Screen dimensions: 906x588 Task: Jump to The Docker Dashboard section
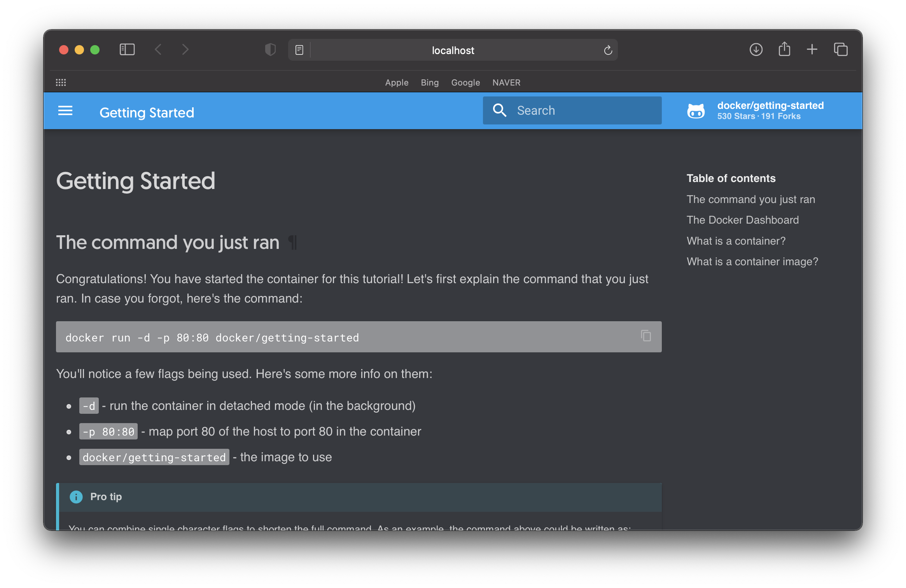(742, 220)
